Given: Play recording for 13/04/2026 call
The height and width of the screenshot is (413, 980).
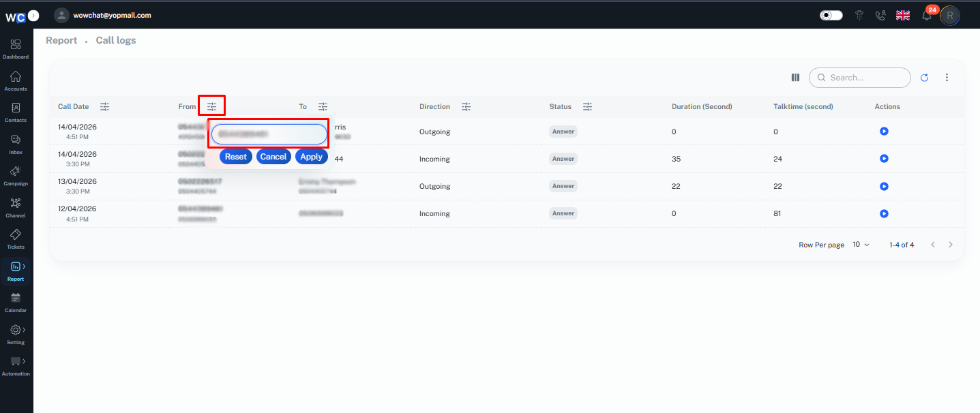Looking at the screenshot, I should [884, 186].
